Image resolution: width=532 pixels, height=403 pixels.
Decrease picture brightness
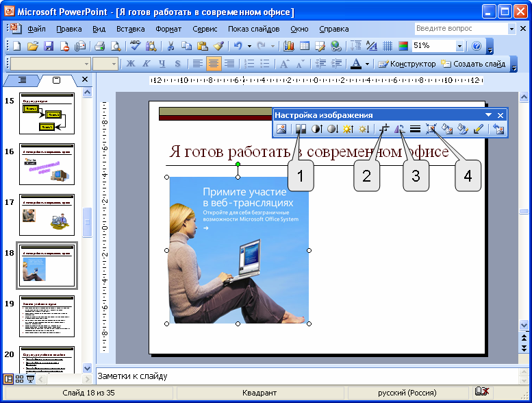click(x=364, y=129)
